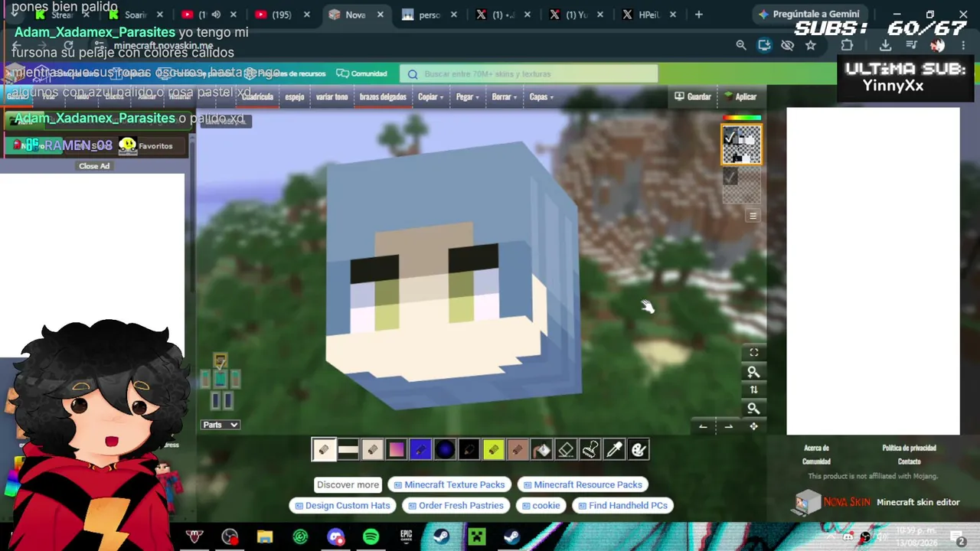Toggle visibility checkmark on the second layer
This screenshot has height=551, width=980.
tap(730, 177)
